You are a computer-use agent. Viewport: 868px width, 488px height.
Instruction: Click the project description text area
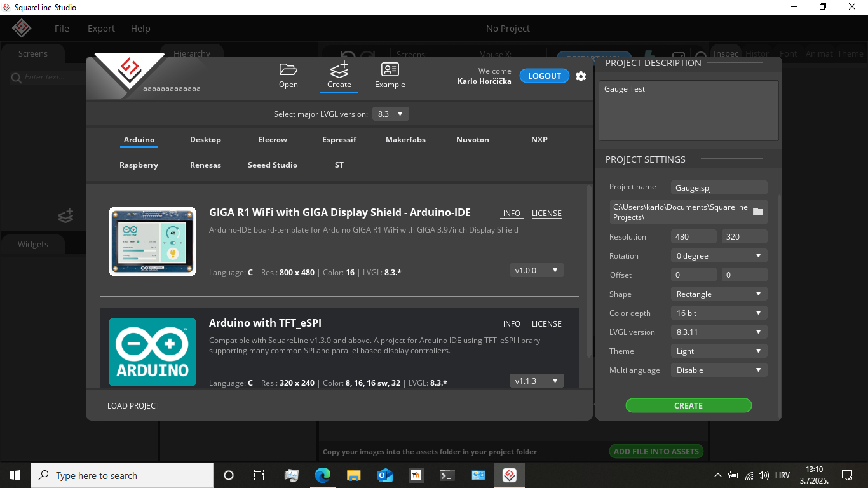[x=688, y=111]
